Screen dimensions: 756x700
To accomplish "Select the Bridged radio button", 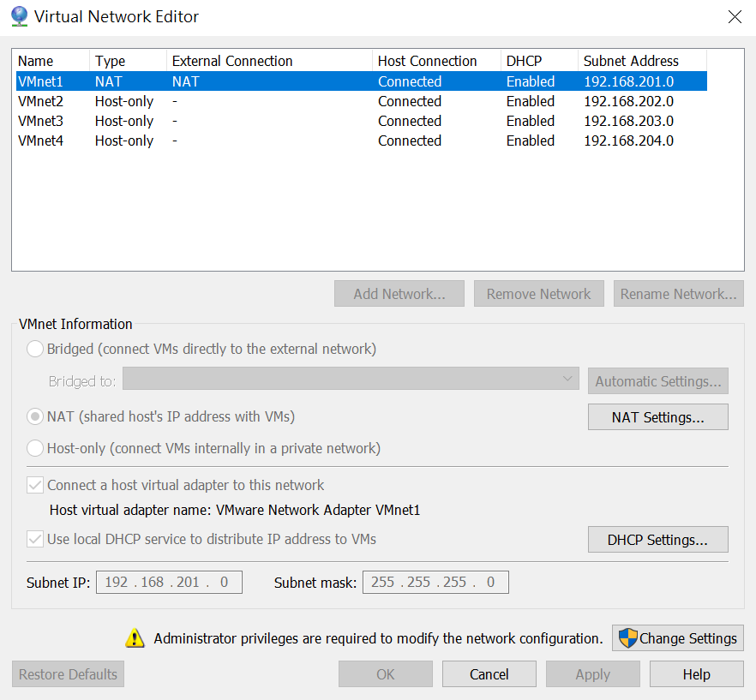I will [x=34, y=349].
